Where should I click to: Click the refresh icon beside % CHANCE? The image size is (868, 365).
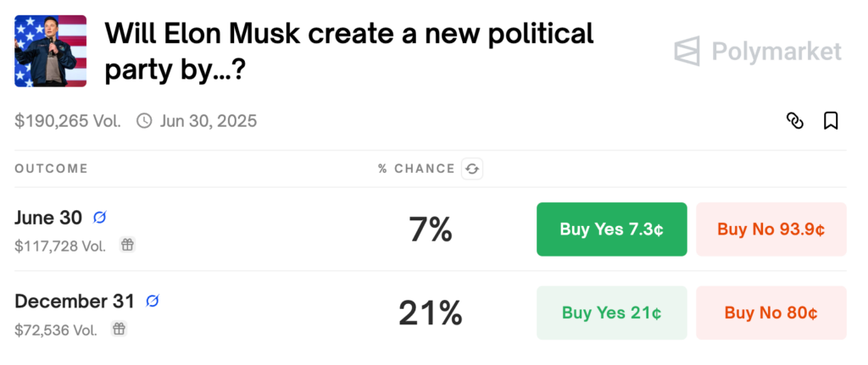[x=472, y=169]
